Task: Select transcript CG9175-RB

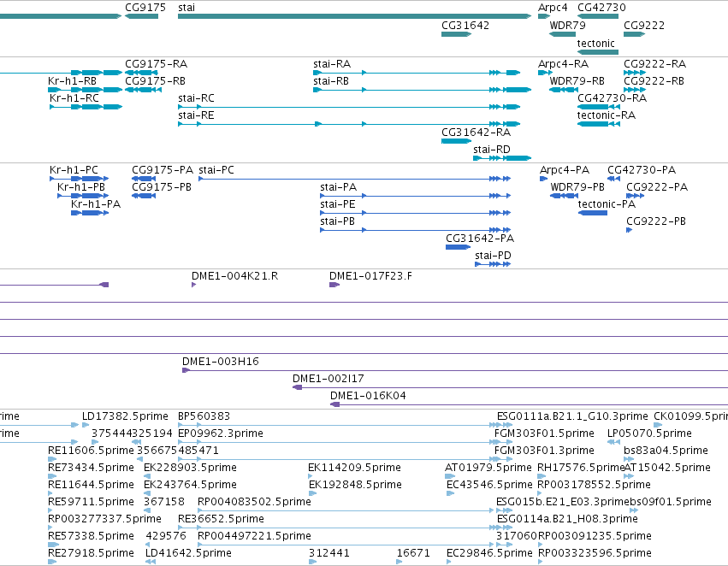Action: 143,90
